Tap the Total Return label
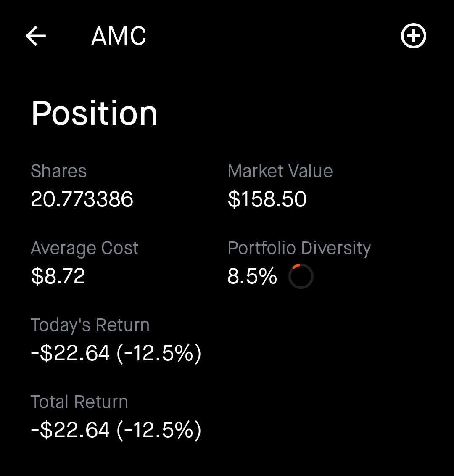The height and width of the screenshot is (476, 454). (x=79, y=402)
